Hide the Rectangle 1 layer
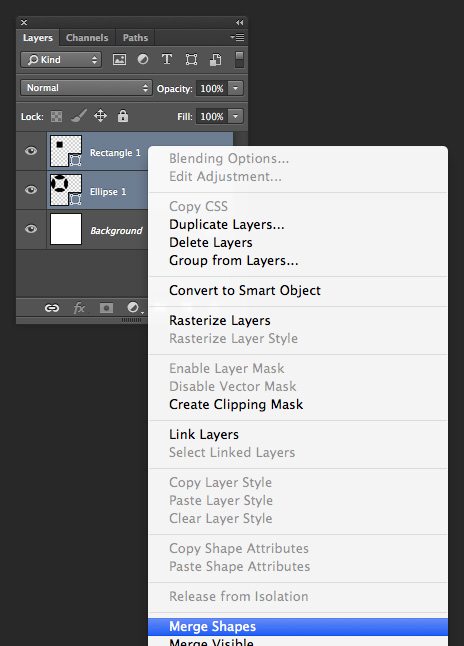This screenshot has width=464, height=646. coord(31,151)
